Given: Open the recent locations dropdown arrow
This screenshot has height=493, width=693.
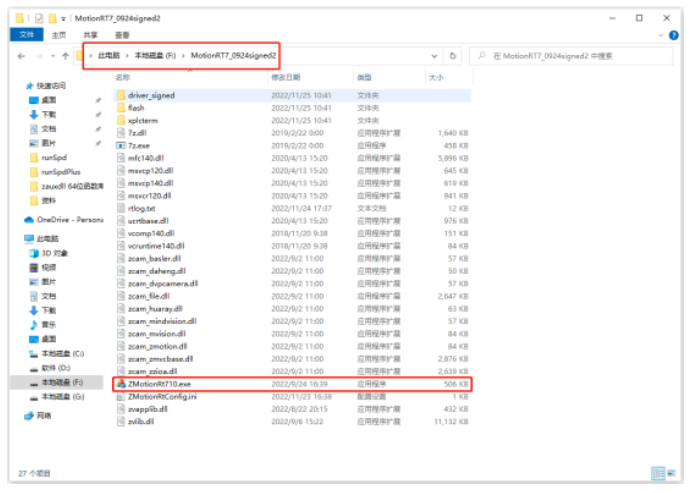Looking at the screenshot, I should (53, 56).
